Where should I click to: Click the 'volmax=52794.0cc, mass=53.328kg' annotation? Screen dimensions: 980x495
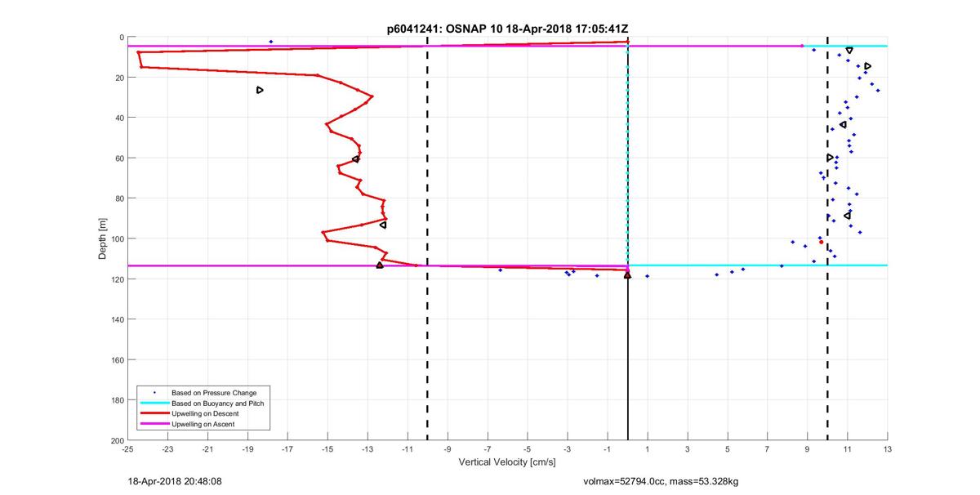661,482
